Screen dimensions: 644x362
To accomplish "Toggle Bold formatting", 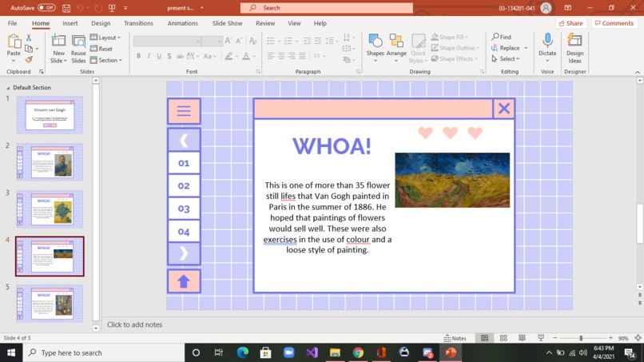I will [138, 56].
